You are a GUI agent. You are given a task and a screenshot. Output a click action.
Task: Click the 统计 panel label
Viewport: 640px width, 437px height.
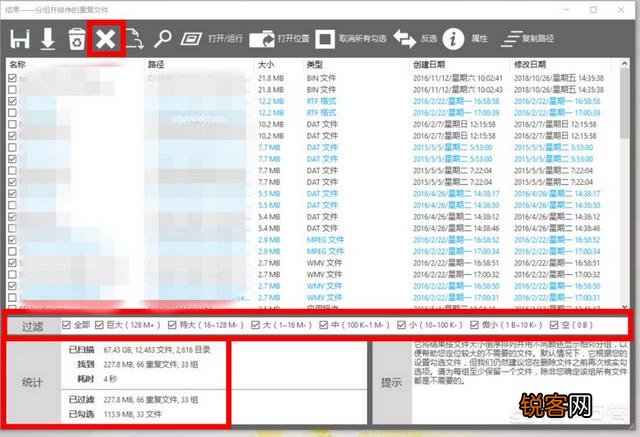(32, 382)
